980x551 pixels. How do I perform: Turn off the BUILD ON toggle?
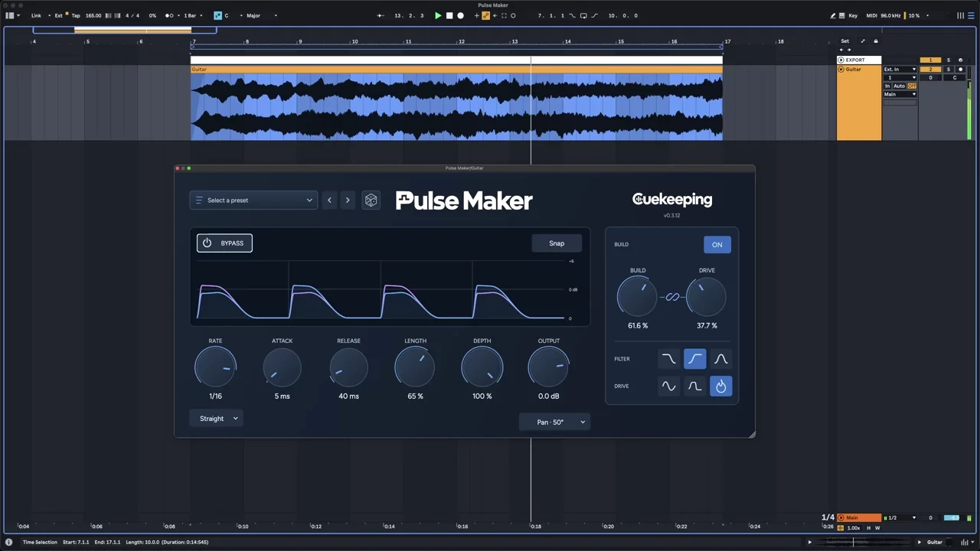[717, 245]
